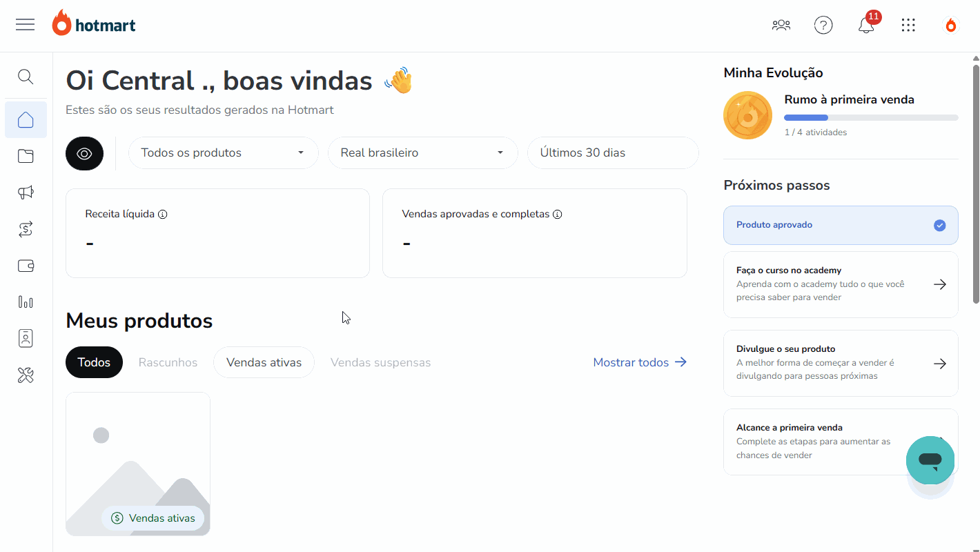The height and width of the screenshot is (552, 980).
Task: Open the Produto aprovado step card
Action: click(x=841, y=225)
